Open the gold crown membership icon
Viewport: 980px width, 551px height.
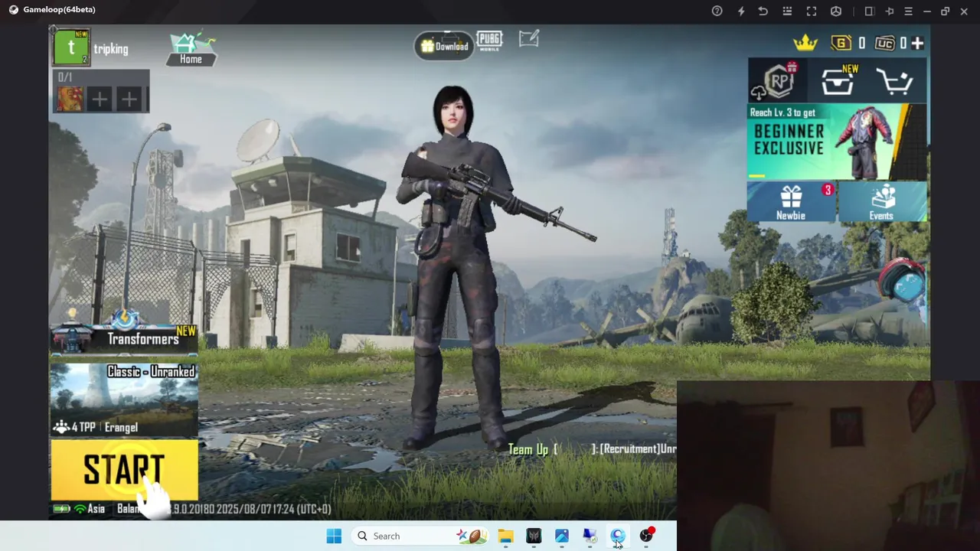click(805, 43)
